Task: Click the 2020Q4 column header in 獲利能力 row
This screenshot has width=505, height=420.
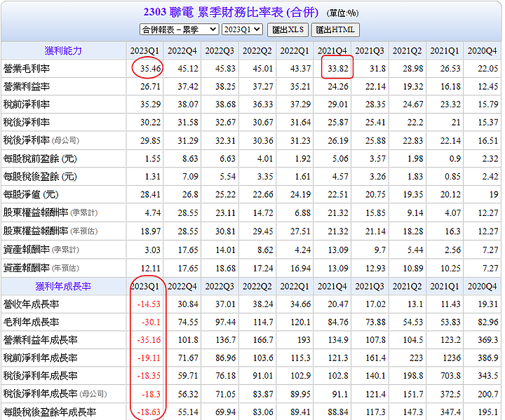Action: [482, 51]
